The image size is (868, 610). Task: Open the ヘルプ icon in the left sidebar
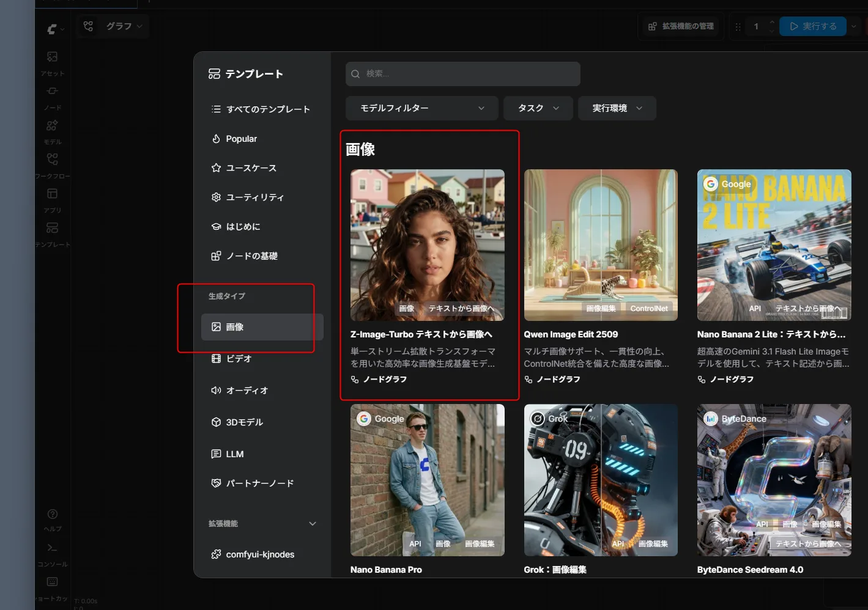pos(53,514)
